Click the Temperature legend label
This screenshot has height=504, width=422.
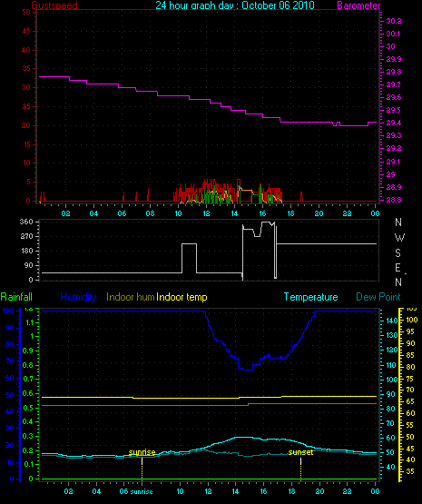point(311,297)
